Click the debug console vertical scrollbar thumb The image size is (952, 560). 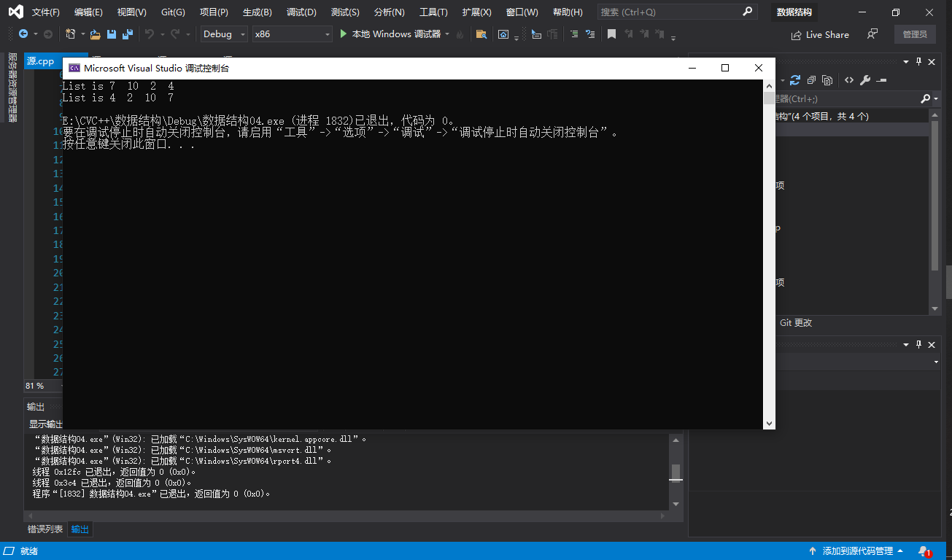click(x=769, y=98)
